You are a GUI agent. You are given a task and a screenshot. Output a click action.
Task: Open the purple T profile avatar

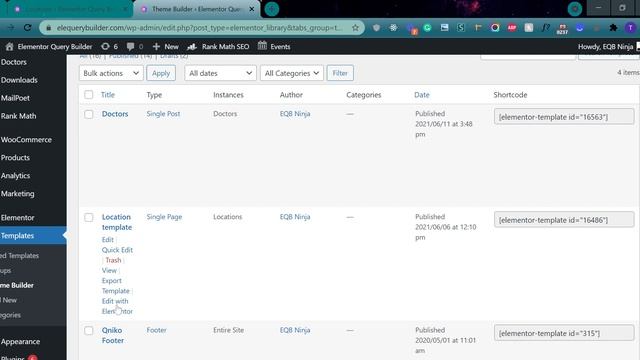coord(631,28)
